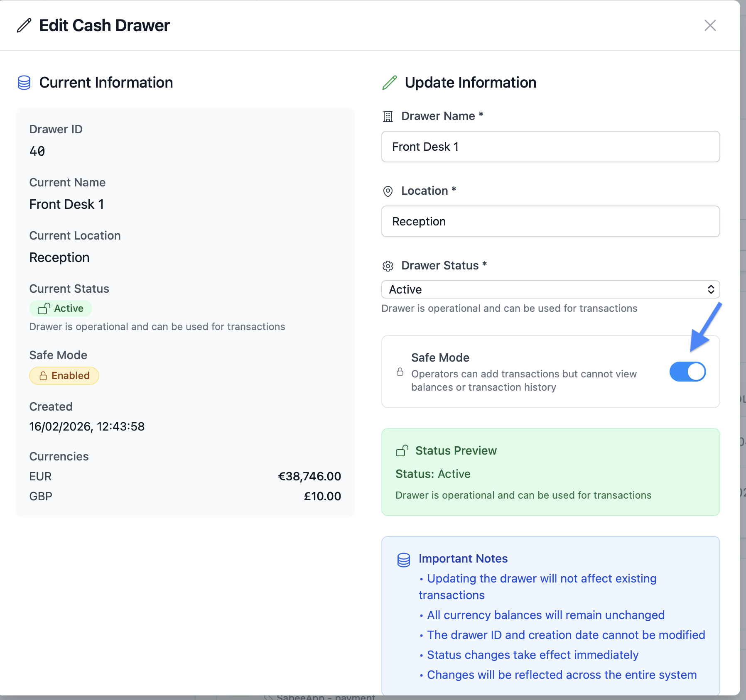
Task: Click the yellow Enabled Safe Mode badge
Action: pos(64,376)
